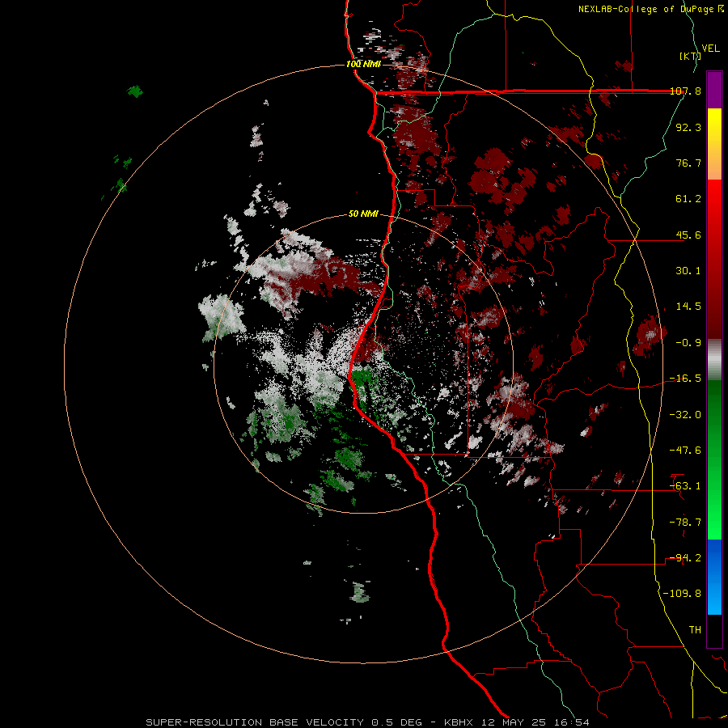Click the 45.6 scale value

pos(688,235)
